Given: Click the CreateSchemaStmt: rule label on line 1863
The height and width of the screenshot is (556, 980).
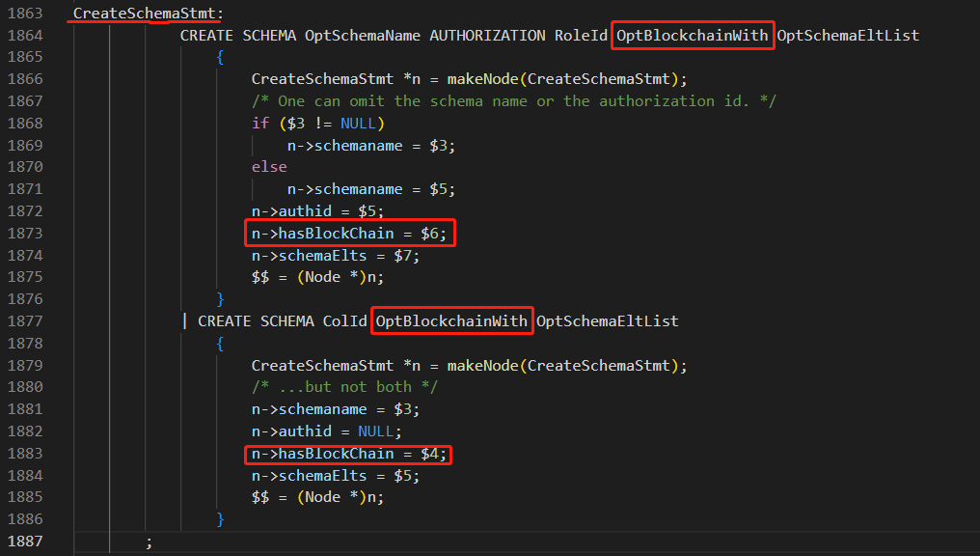Looking at the screenshot, I should tap(149, 14).
